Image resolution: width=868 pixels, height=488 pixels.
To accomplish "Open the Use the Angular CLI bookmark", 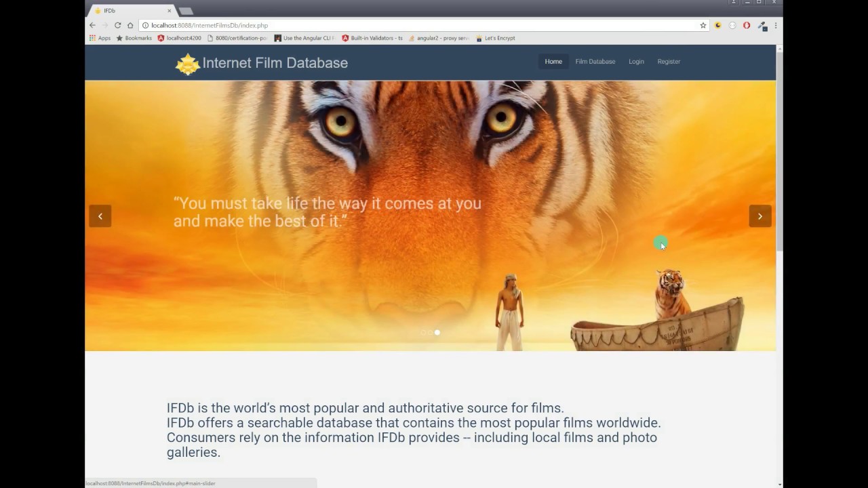I will click(x=304, y=38).
